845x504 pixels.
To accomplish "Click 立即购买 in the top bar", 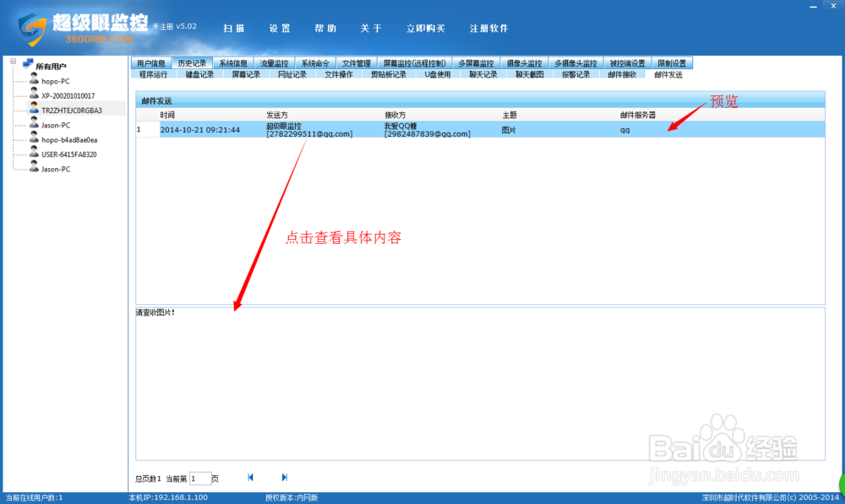I will pos(426,29).
